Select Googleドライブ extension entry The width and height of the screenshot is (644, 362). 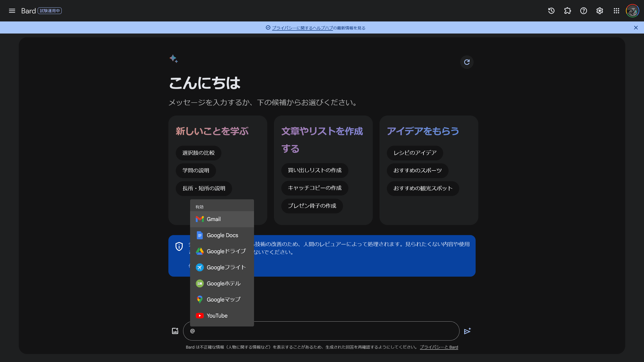pos(222,251)
